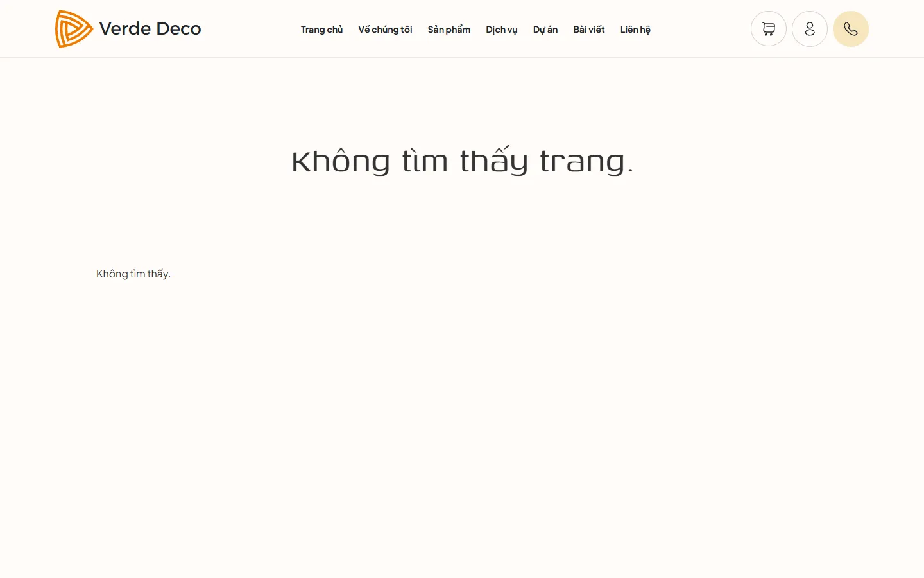Click the heading Không tìm thấy trang
Viewport: 924px width, 578px height.
pyautogui.click(x=461, y=161)
